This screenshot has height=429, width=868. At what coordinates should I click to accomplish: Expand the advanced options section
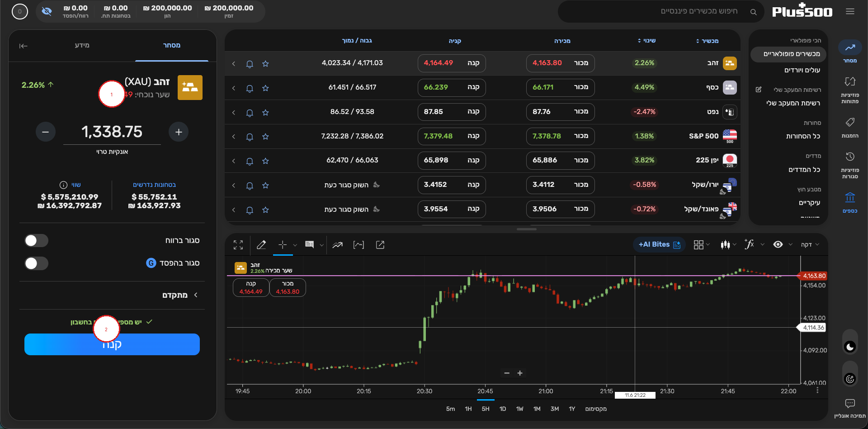pyautogui.click(x=180, y=295)
